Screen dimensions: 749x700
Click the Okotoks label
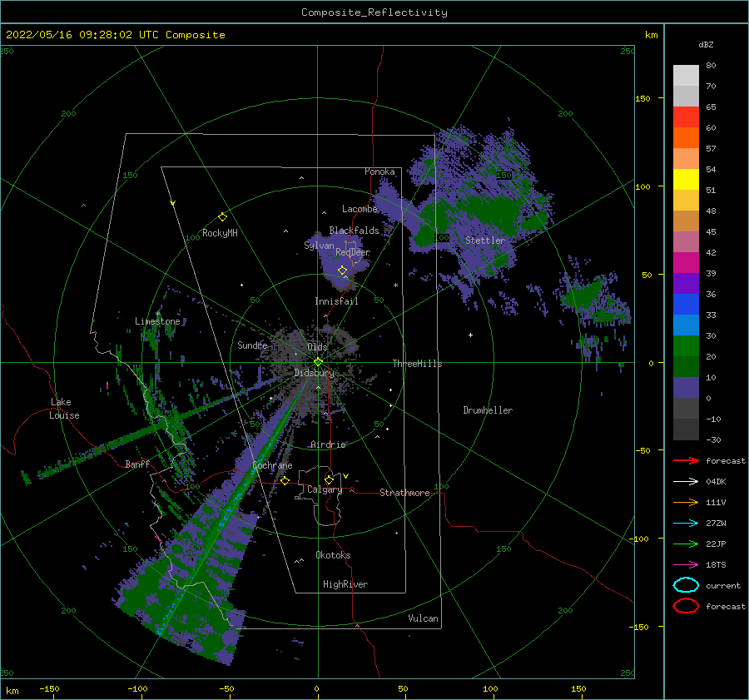tap(333, 555)
